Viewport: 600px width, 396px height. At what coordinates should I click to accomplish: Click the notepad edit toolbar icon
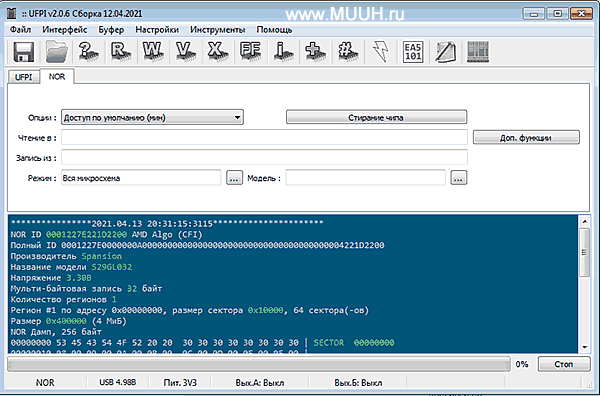[x=445, y=52]
